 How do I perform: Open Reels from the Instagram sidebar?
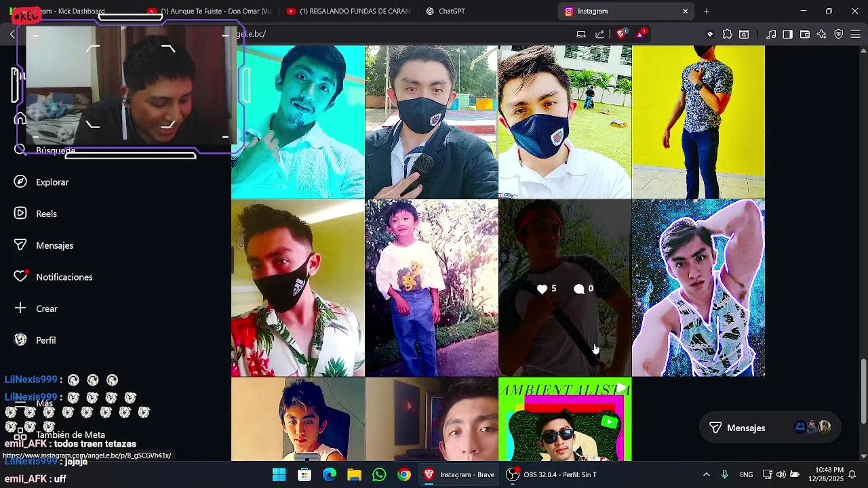[x=37, y=213]
